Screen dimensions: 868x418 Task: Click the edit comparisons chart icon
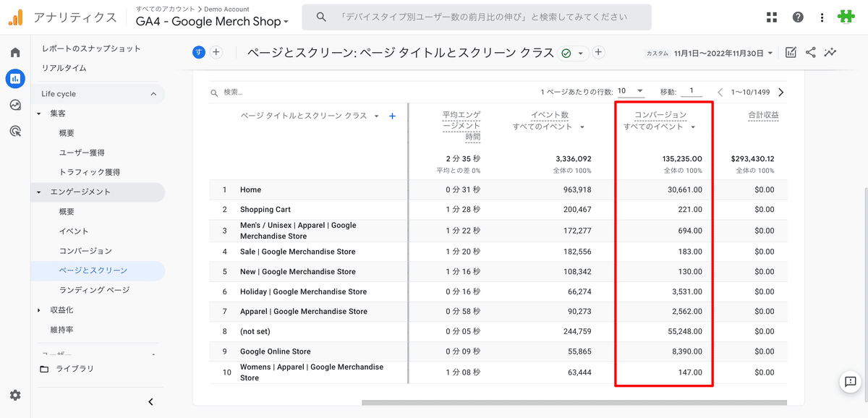coord(791,52)
